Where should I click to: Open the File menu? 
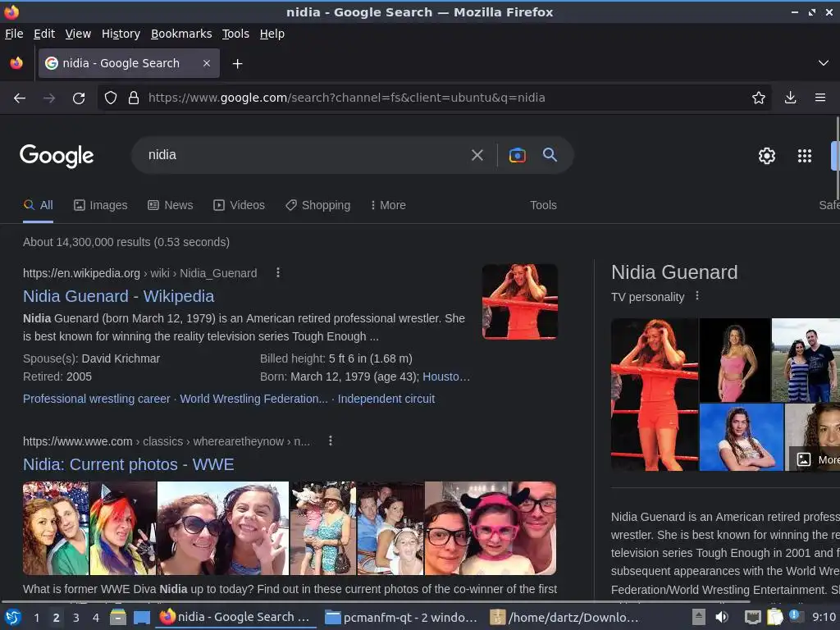(x=14, y=34)
